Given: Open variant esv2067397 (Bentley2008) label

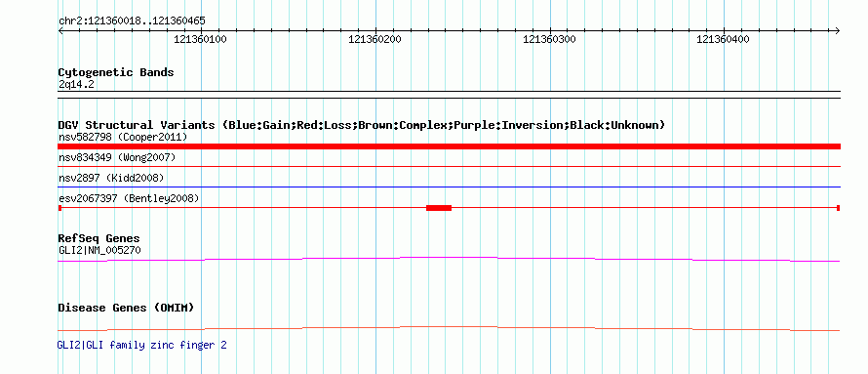Looking at the screenshot, I should point(129,198).
